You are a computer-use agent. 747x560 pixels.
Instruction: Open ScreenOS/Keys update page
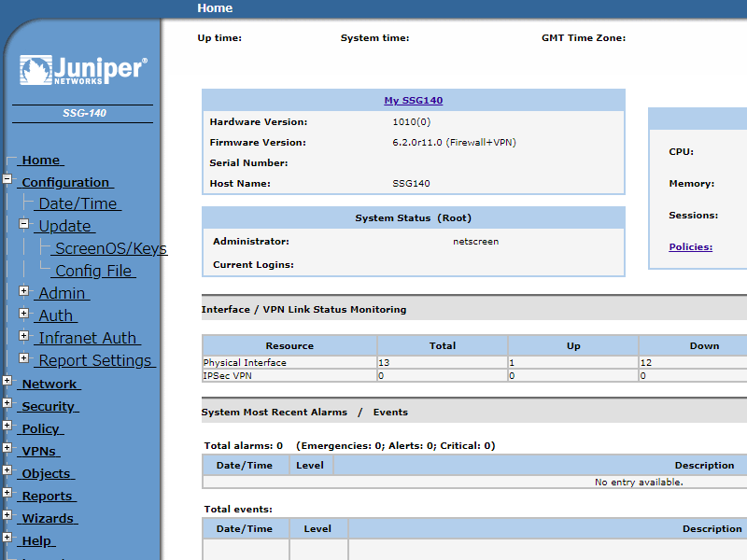pos(109,248)
